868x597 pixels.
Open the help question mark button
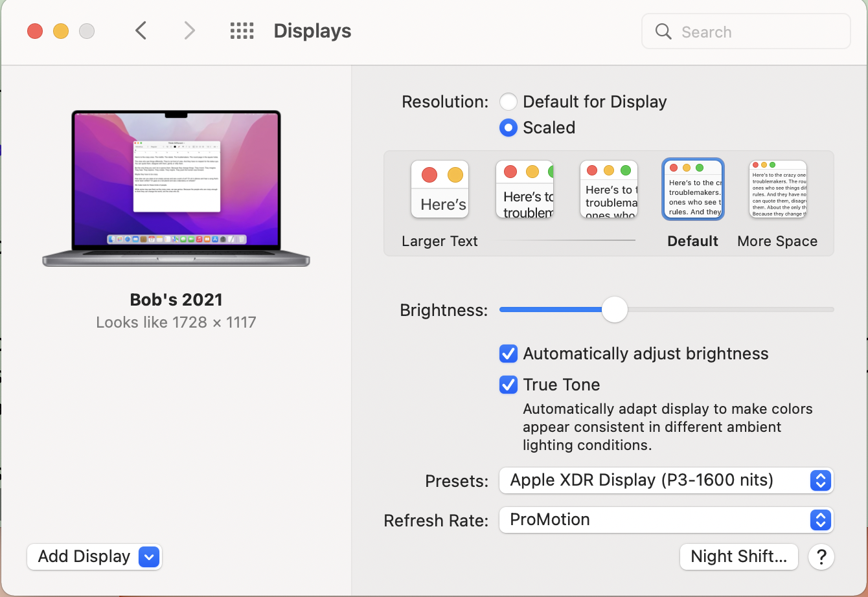821,556
